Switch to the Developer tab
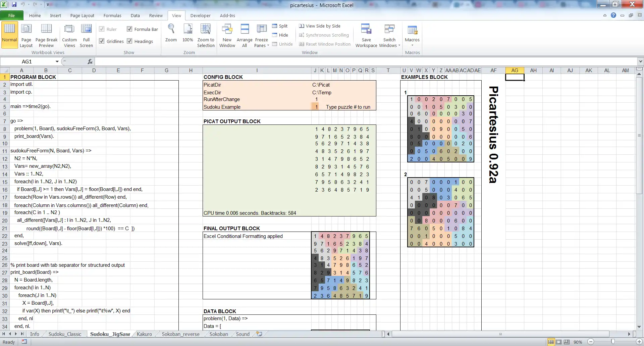Screen dimensions: 644x346 200,15
